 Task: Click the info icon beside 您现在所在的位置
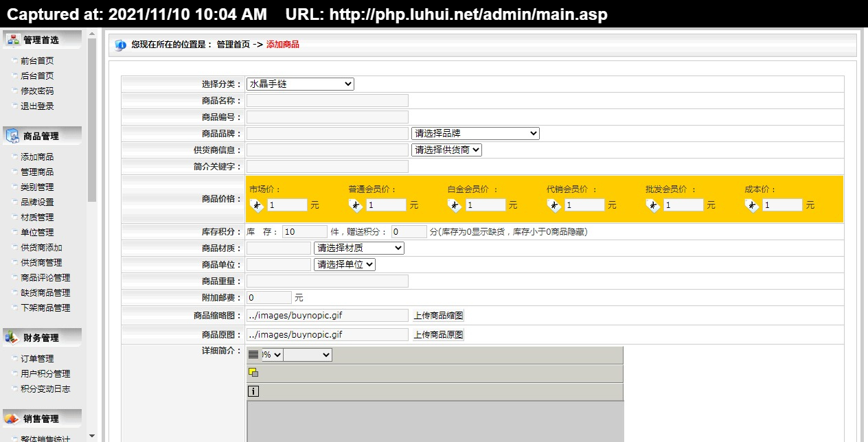point(120,45)
